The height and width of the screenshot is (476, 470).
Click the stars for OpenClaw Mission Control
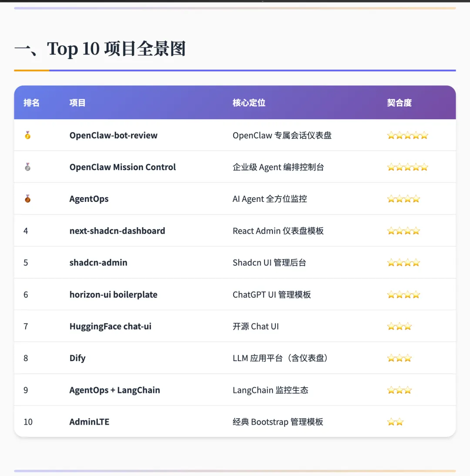[407, 167]
